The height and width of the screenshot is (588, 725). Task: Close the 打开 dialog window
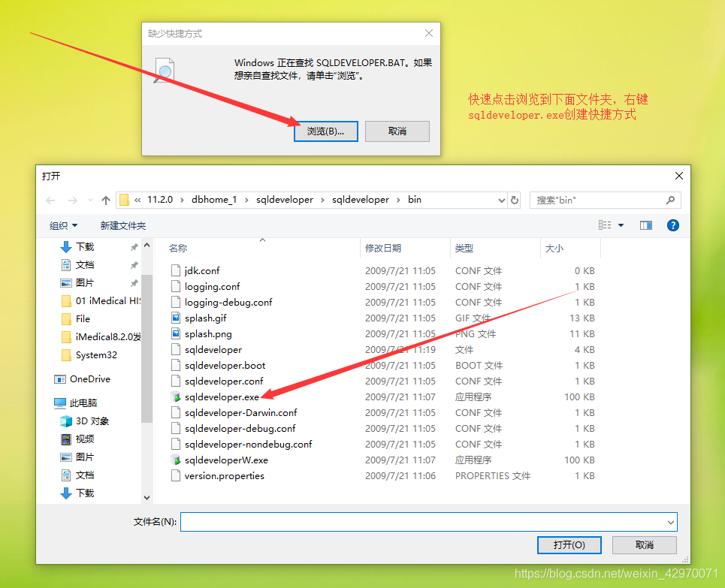(x=678, y=176)
